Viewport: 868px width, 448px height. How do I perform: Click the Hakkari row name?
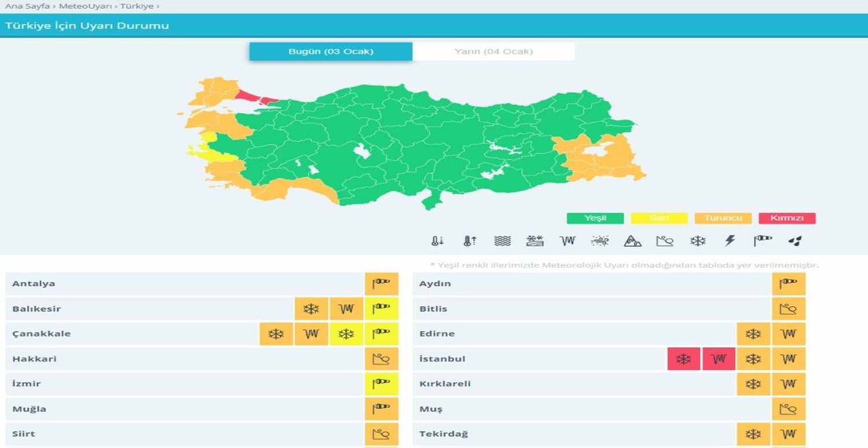(34, 359)
